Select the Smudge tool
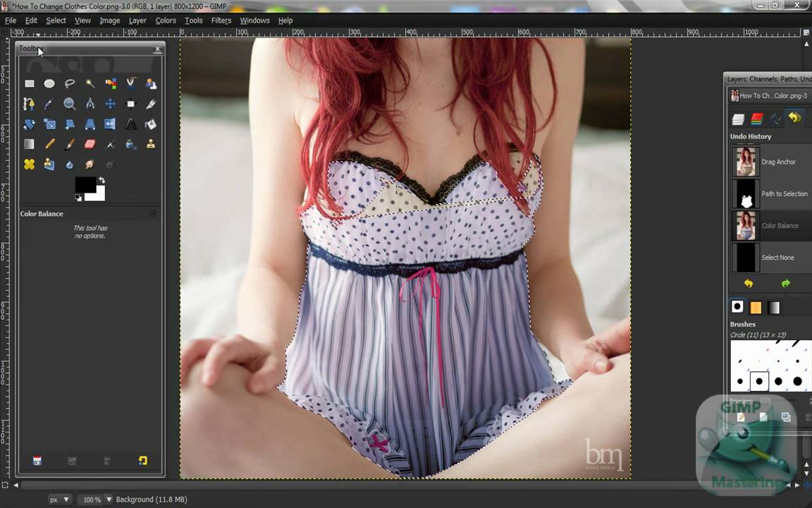Viewport: 812px width, 508px height. click(90, 164)
